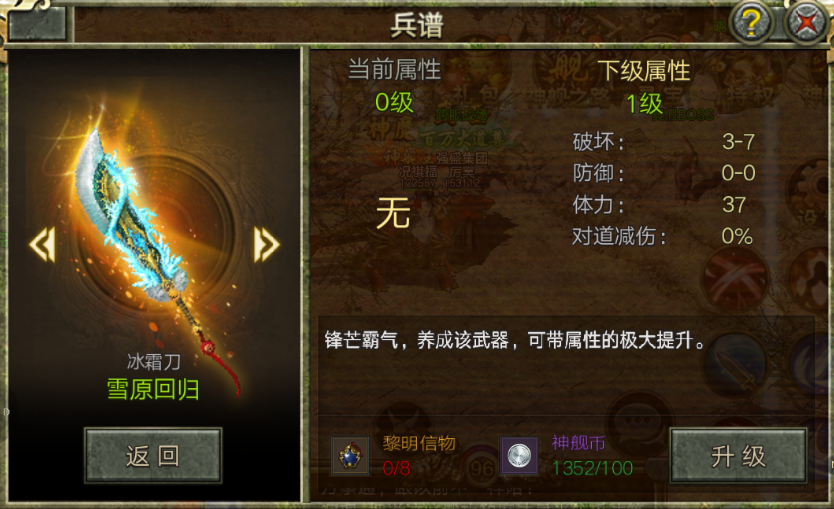Click the 升级 upgrade button
This screenshot has height=509, width=834.
pyautogui.click(x=738, y=456)
